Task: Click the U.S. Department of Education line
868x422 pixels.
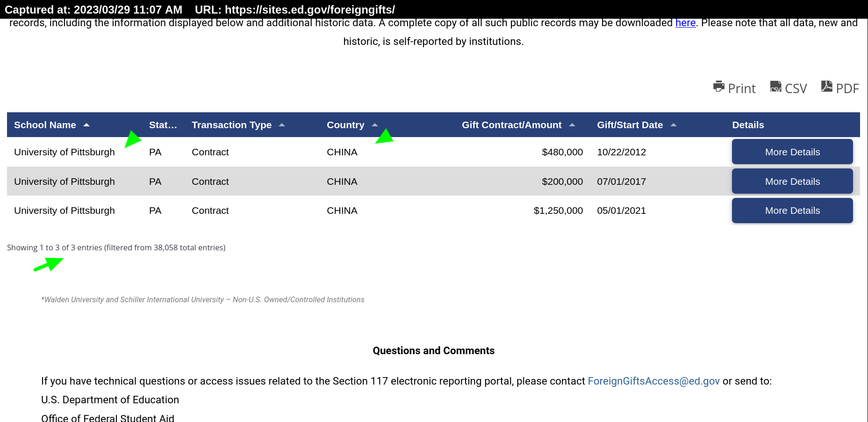Action: pos(110,400)
